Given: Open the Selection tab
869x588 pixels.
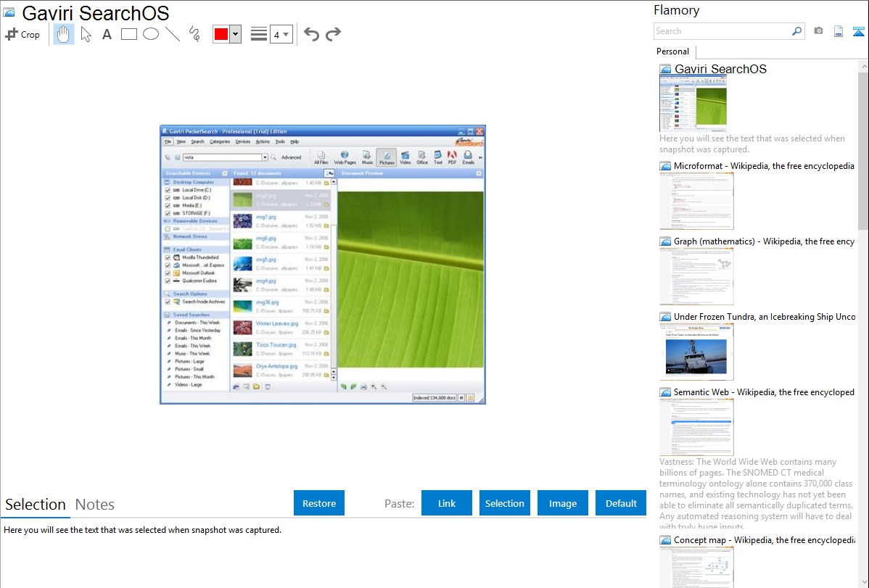Looking at the screenshot, I should 36,505.
